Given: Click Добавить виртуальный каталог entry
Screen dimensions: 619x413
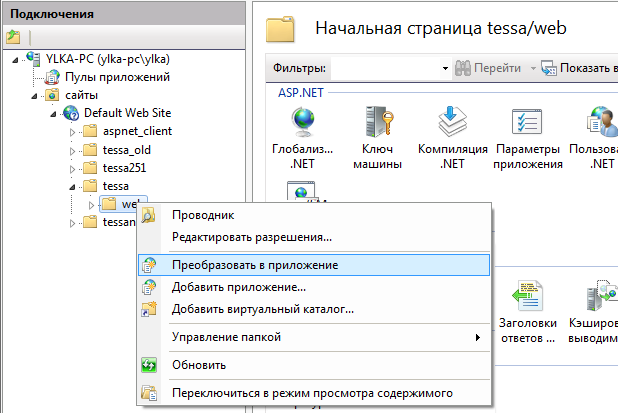Looking at the screenshot, I should (x=263, y=309).
